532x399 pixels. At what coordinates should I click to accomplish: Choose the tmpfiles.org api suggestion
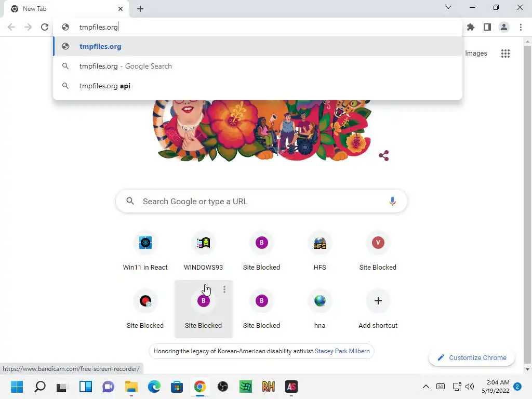coord(258,86)
